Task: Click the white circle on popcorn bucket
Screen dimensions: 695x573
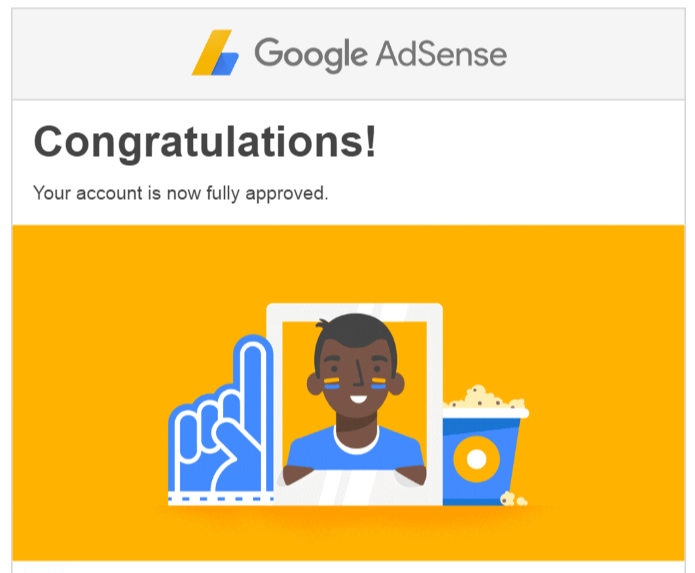Action: click(x=475, y=459)
